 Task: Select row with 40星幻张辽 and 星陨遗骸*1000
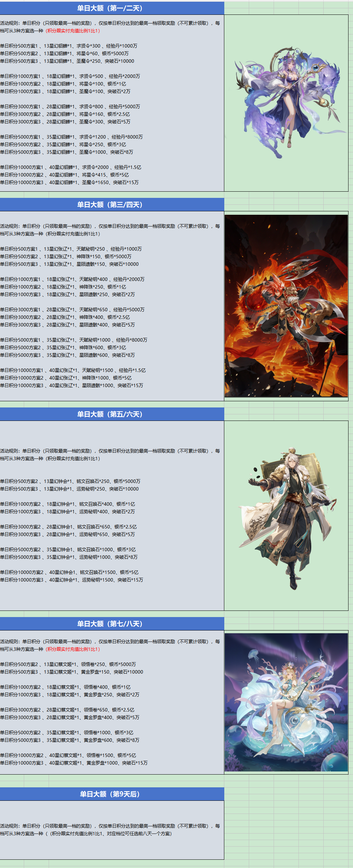pyautogui.click(x=71, y=385)
